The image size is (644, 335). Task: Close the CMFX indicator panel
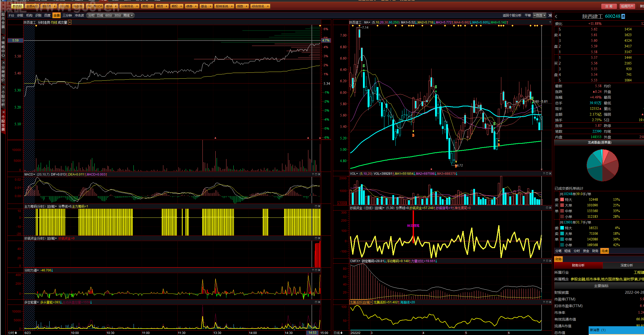pyautogui.click(x=550, y=261)
